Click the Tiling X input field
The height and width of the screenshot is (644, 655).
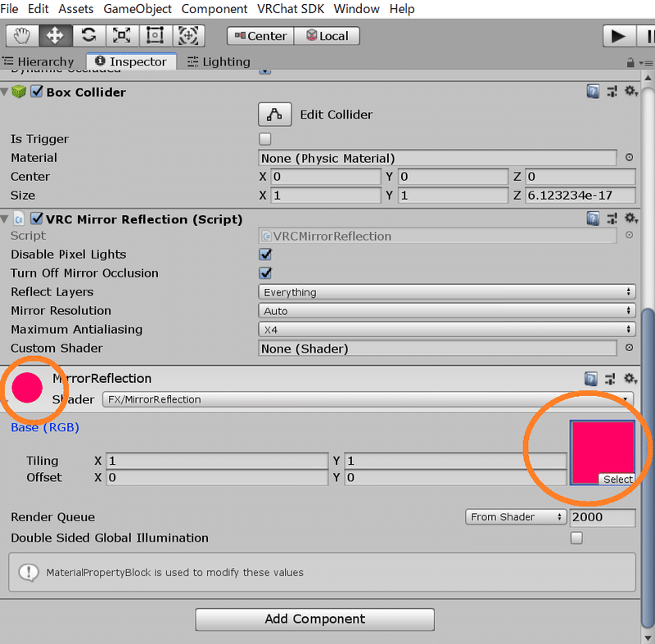(217, 461)
